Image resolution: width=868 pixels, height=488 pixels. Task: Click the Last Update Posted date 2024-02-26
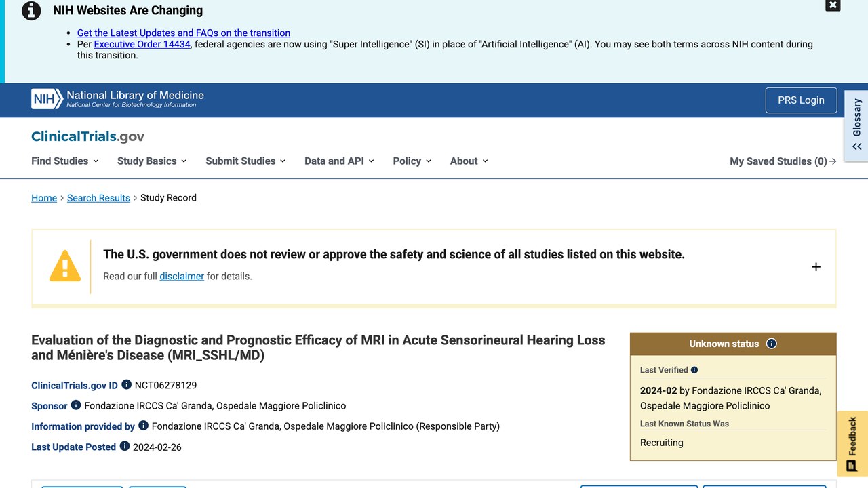pyautogui.click(x=157, y=447)
